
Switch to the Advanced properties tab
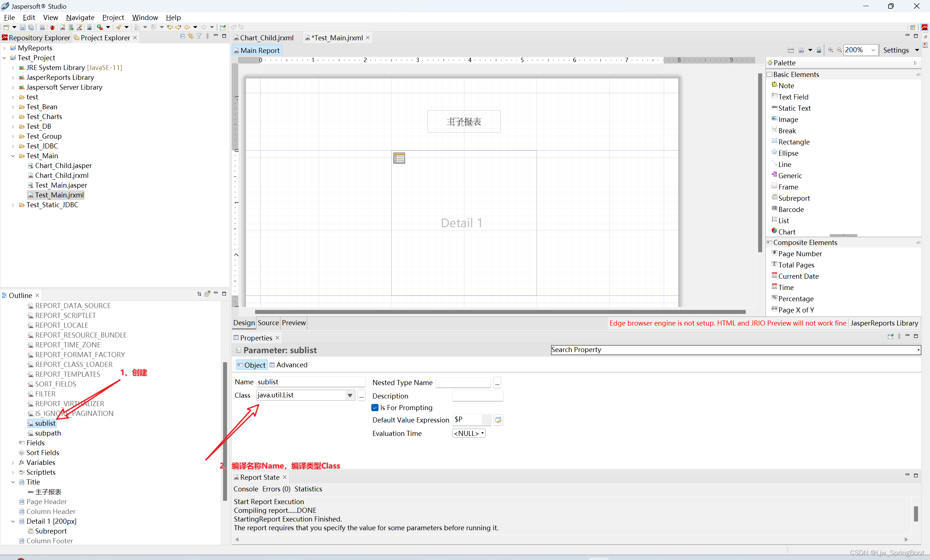[289, 365]
